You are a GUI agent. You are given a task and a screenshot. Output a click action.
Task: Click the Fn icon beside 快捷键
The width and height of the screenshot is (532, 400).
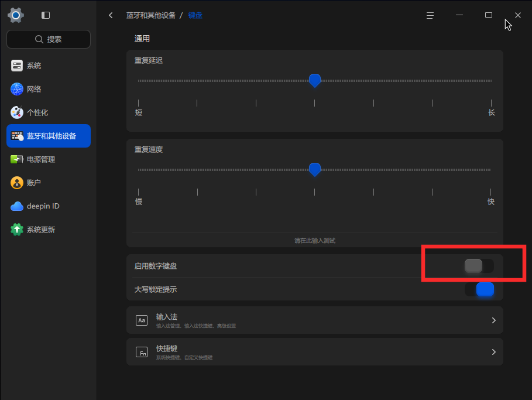142,352
